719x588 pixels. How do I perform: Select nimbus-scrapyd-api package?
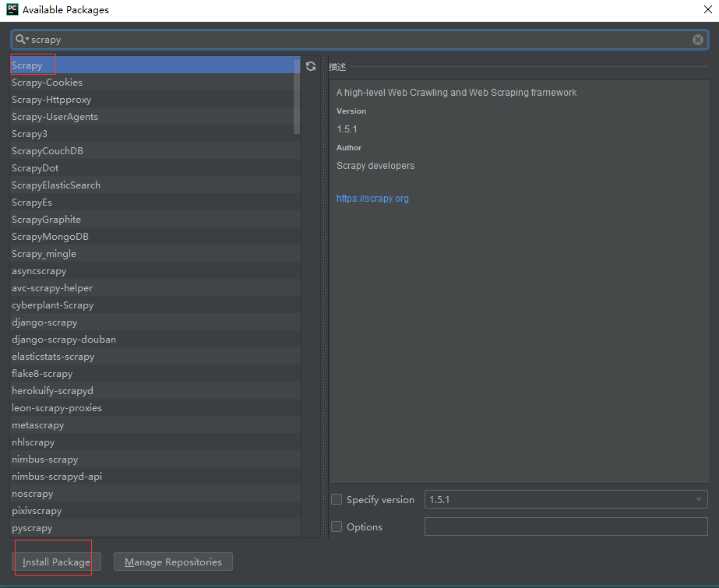[155, 476]
